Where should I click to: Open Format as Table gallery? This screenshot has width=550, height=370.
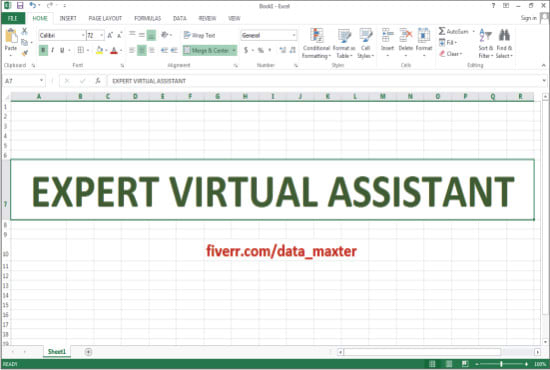[344, 43]
